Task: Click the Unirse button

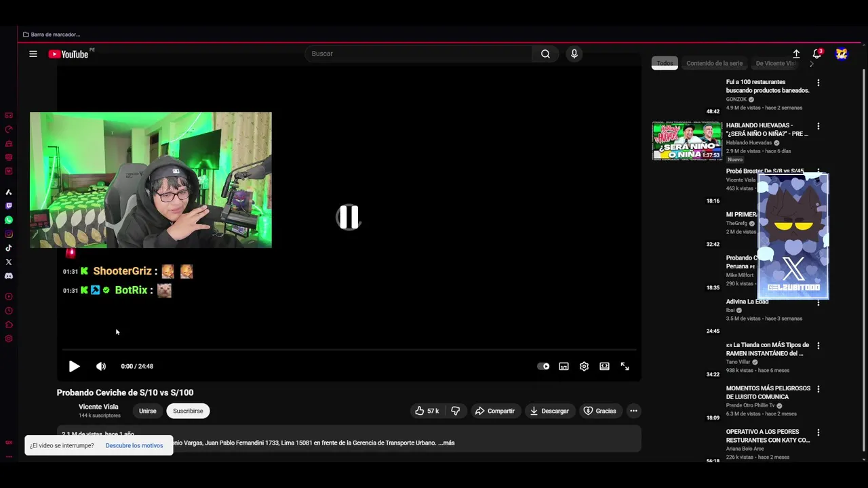Action: 147,411
